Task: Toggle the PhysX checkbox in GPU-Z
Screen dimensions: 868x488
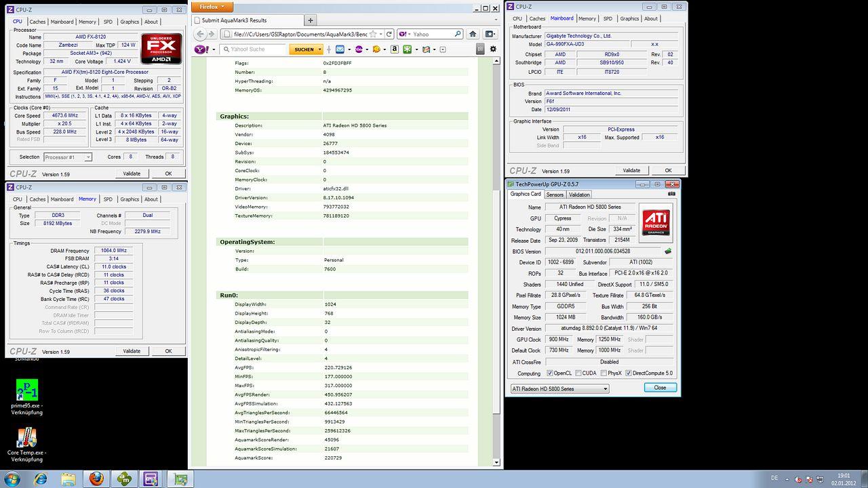Action: (604, 373)
